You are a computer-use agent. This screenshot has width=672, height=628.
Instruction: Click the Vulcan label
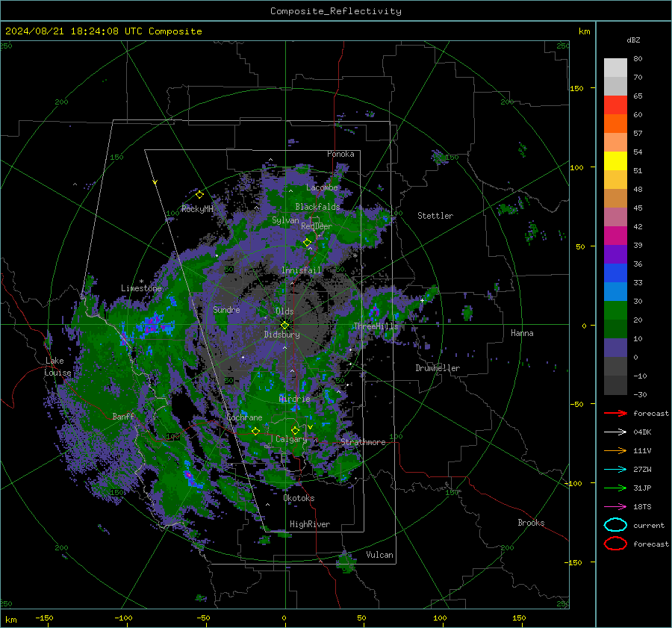pyautogui.click(x=380, y=555)
